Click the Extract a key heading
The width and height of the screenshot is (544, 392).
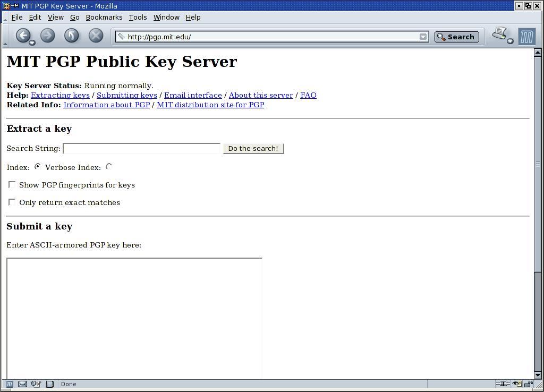(39, 129)
